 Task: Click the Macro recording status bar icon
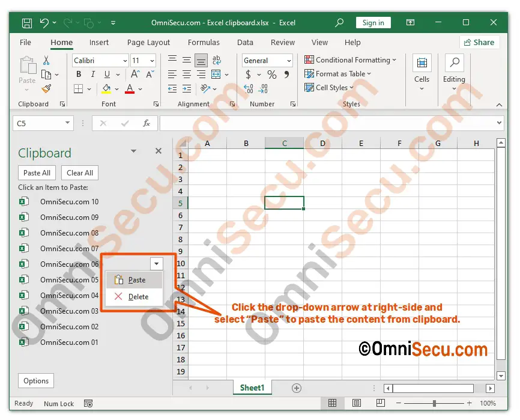pyautogui.click(x=88, y=403)
